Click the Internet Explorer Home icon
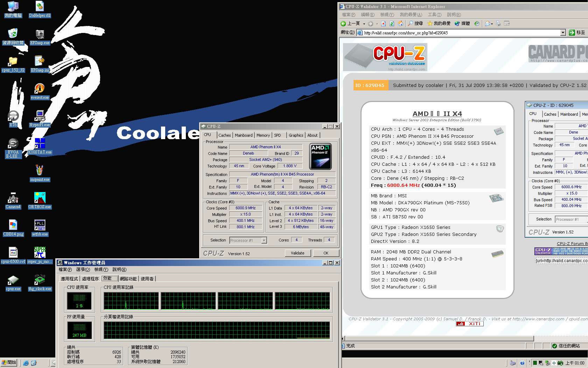Image resolution: width=588 pixels, height=368 pixels. [400, 23]
